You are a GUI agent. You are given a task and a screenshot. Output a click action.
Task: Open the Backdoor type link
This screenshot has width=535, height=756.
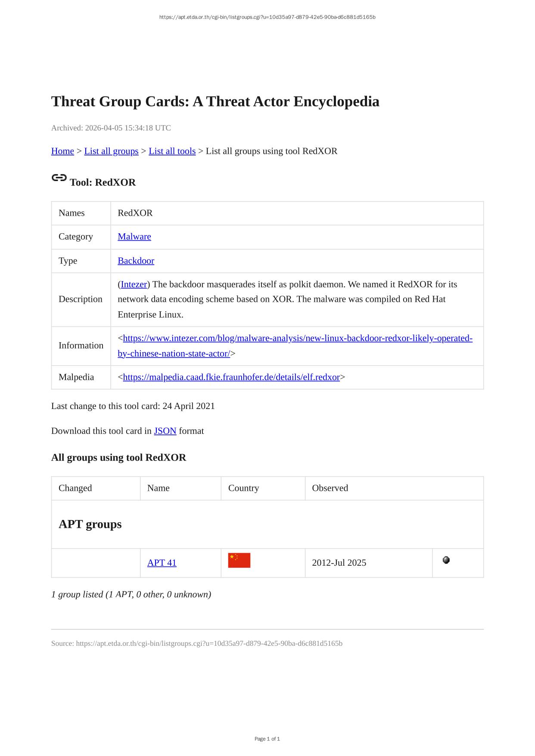tap(136, 261)
